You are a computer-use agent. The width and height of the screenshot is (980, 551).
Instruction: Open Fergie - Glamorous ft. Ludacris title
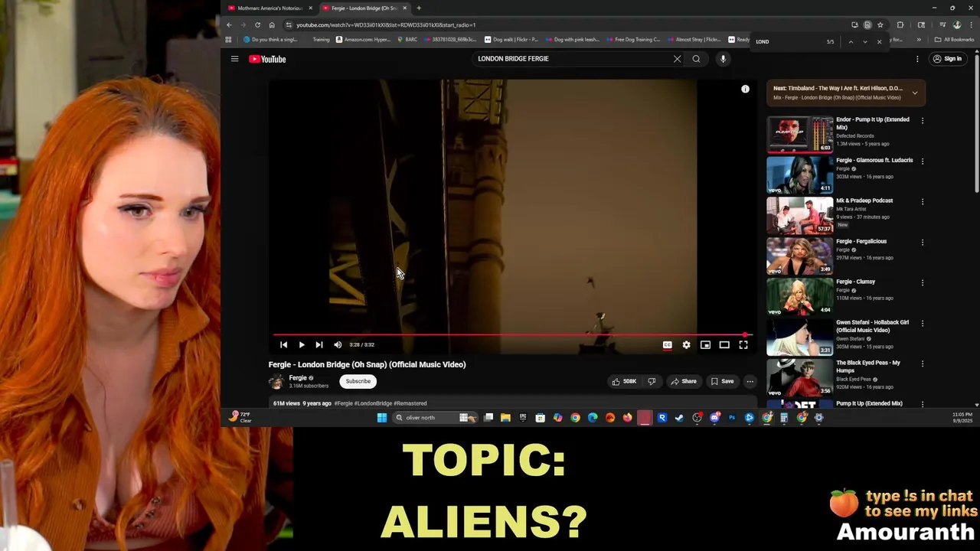tap(874, 161)
